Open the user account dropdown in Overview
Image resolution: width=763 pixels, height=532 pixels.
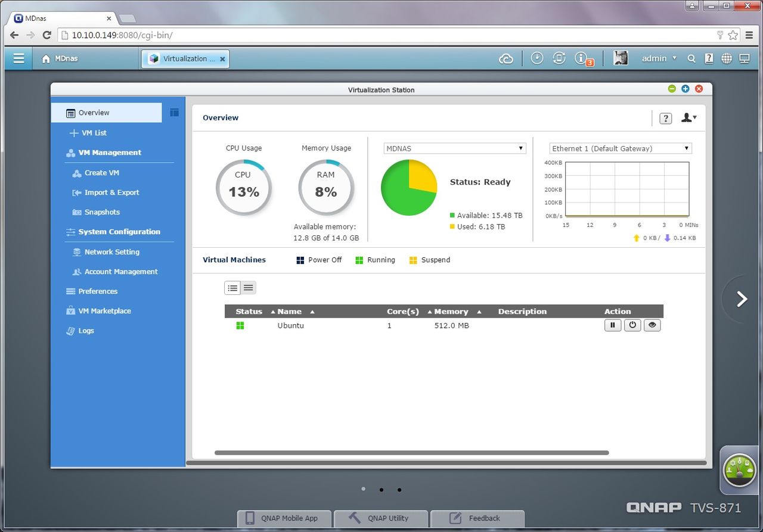tap(688, 118)
